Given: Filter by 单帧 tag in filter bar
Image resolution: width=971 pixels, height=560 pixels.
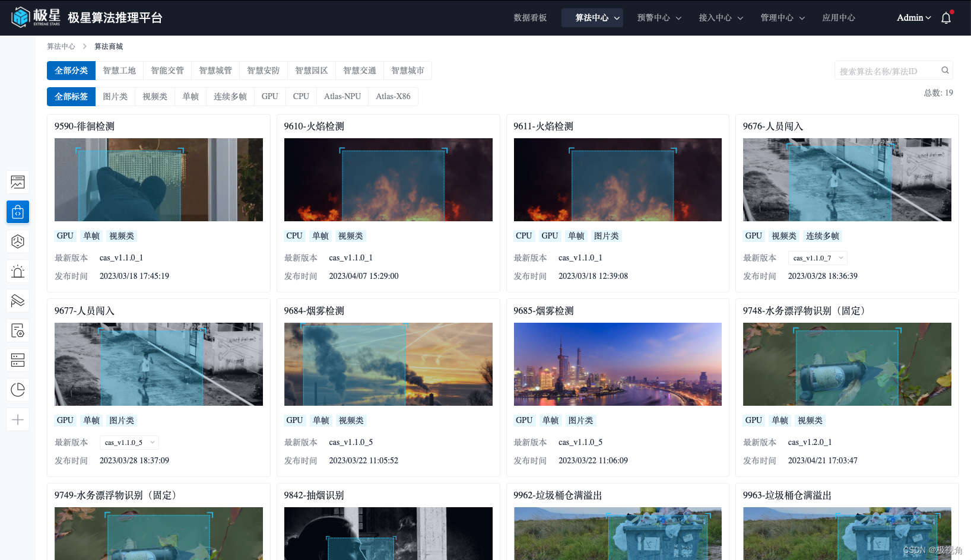Looking at the screenshot, I should [191, 97].
